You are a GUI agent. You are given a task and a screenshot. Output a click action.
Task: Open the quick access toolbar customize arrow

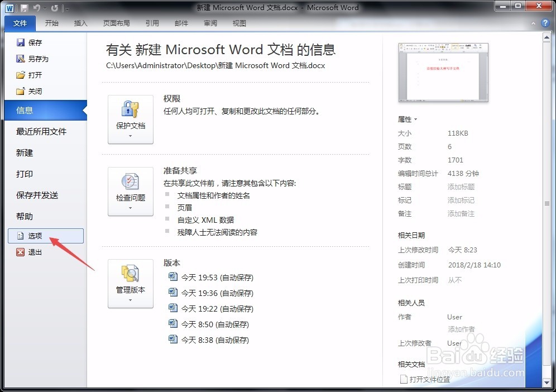66,8
